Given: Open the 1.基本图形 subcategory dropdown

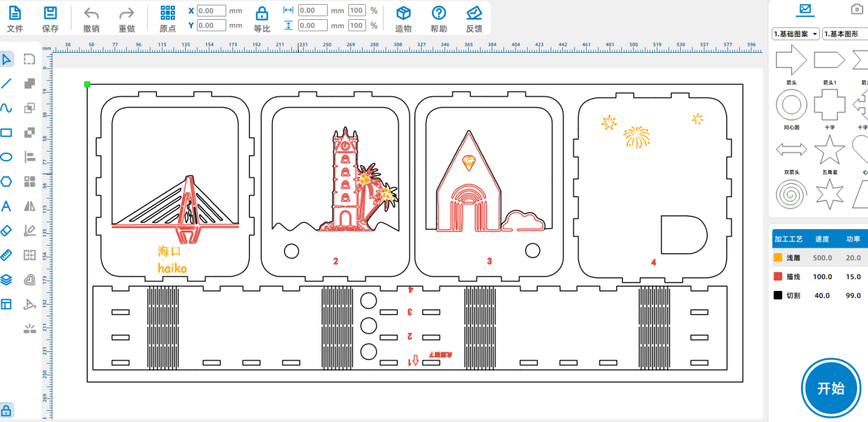Looking at the screenshot, I should tap(845, 34).
